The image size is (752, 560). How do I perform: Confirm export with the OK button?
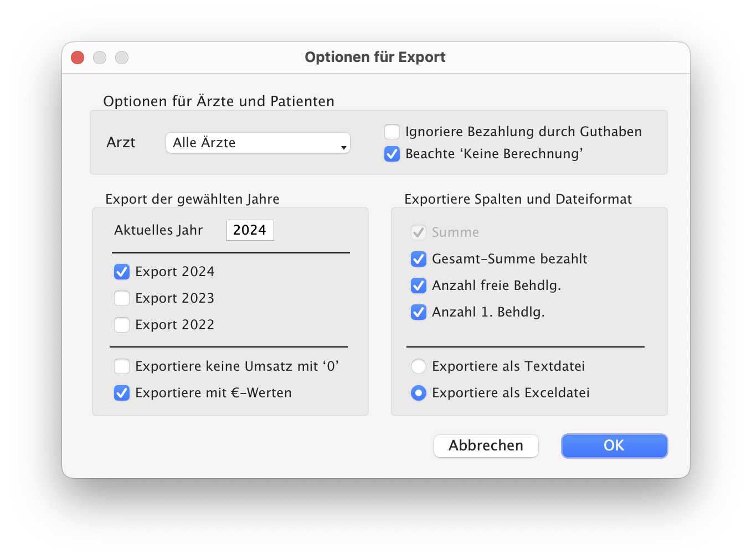pos(614,446)
